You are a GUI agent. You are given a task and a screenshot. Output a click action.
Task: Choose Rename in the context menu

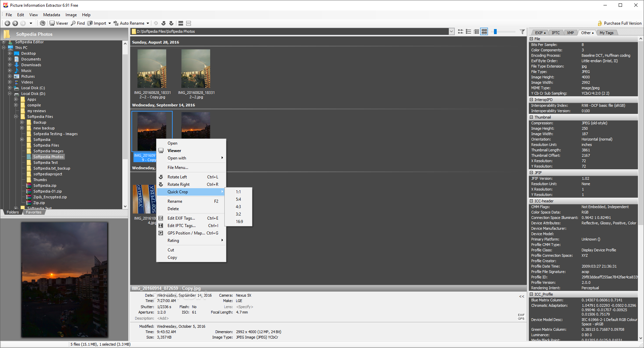tap(191, 201)
